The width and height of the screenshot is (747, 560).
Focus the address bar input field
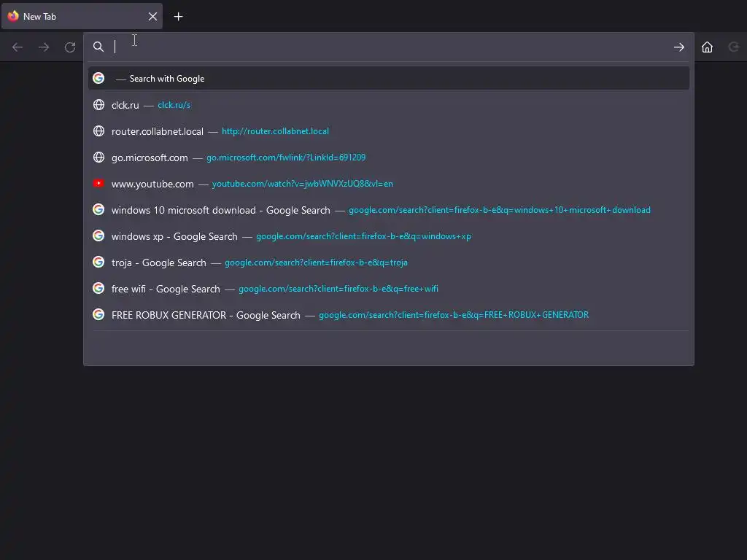(388, 47)
